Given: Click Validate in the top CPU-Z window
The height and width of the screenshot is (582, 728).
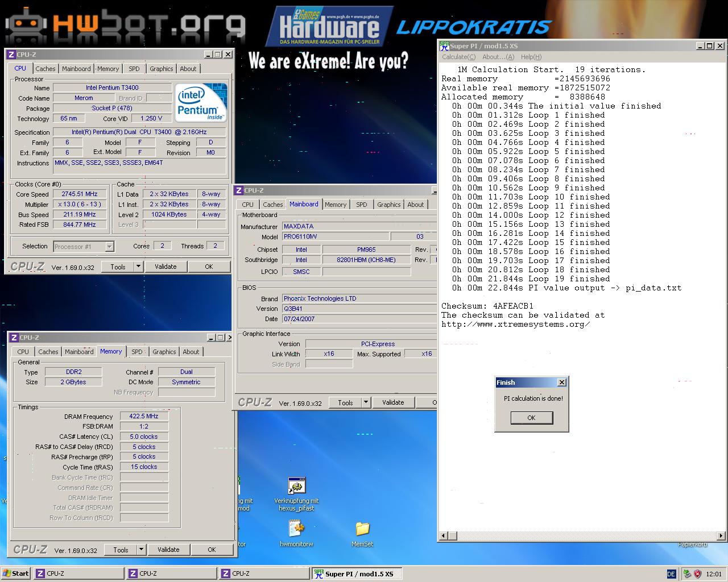Looking at the screenshot, I should point(166,267).
